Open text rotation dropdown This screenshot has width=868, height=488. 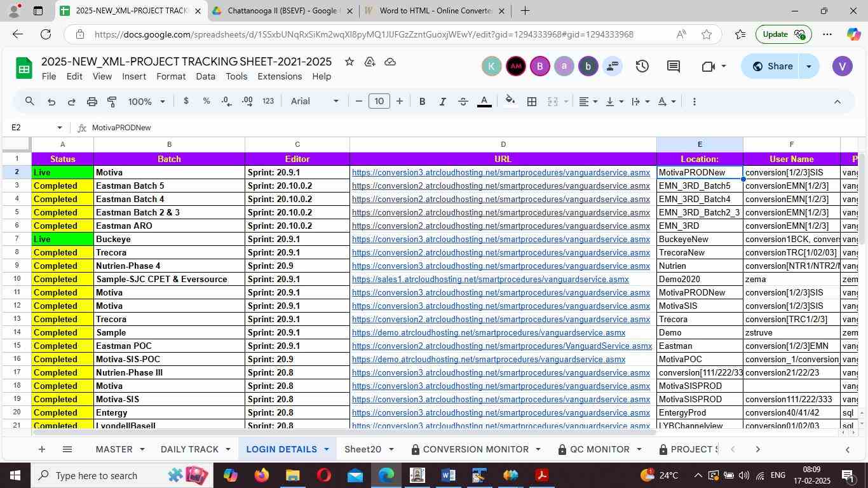[667, 102]
